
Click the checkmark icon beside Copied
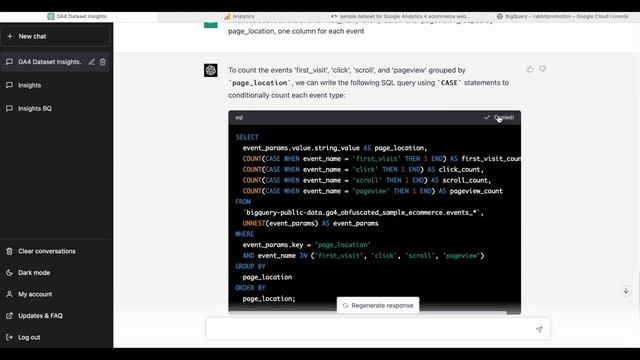tap(487, 118)
